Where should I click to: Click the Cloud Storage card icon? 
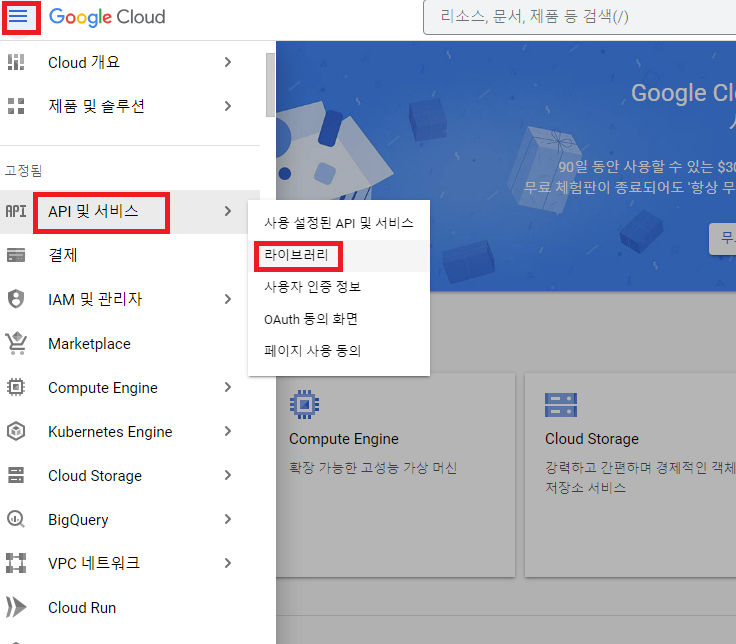point(561,405)
